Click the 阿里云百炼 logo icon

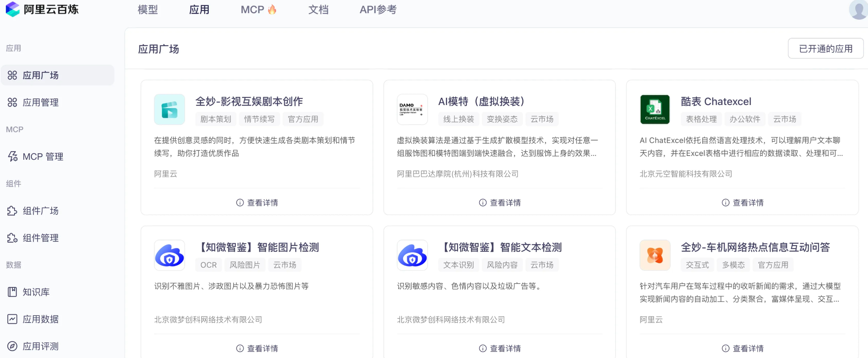[x=13, y=9]
